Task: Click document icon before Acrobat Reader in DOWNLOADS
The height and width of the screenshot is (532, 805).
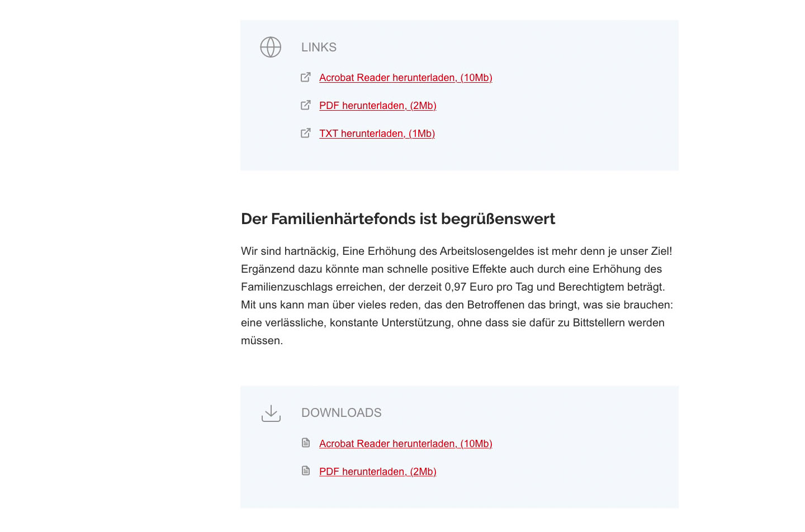Action: click(306, 443)
